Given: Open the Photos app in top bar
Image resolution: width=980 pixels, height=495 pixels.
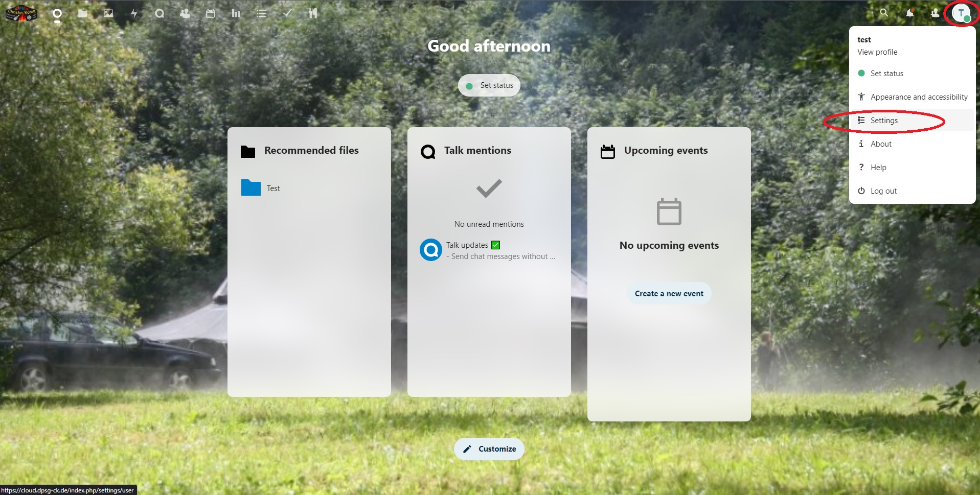Looking at the screenshot, I should 108,13.
